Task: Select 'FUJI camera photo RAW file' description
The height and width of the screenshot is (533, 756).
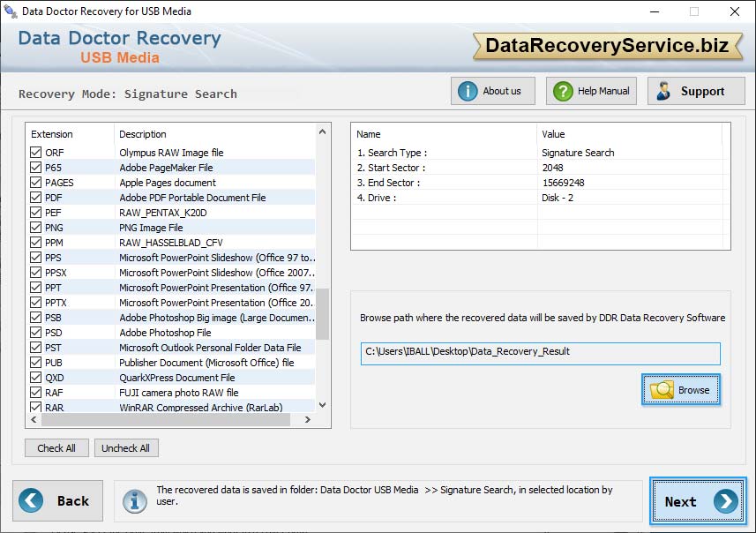Action: pyautogui.click(x=179, y=392)
